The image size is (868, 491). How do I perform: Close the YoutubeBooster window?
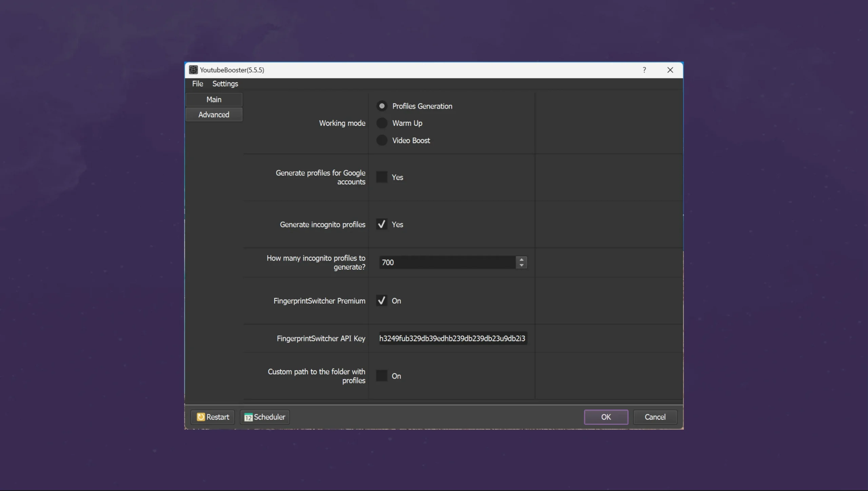coord(670,70)
